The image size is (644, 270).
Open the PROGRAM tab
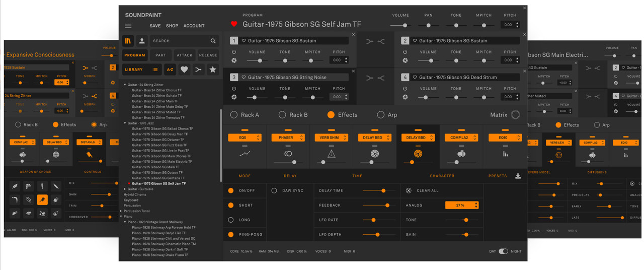point(135,55)
